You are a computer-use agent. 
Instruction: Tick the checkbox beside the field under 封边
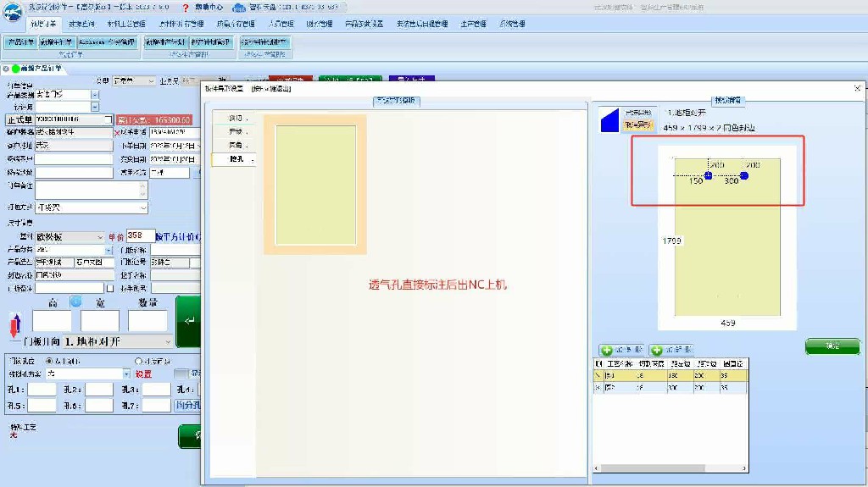(x=110, y=288)
